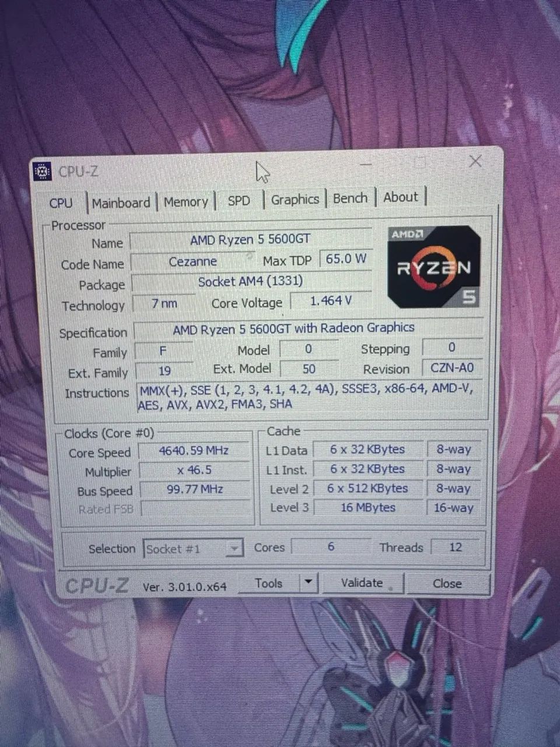Select the Name field AMD Ryzen 5 5600GT
This screenshot has width=560, height=747.
point(250,240)
